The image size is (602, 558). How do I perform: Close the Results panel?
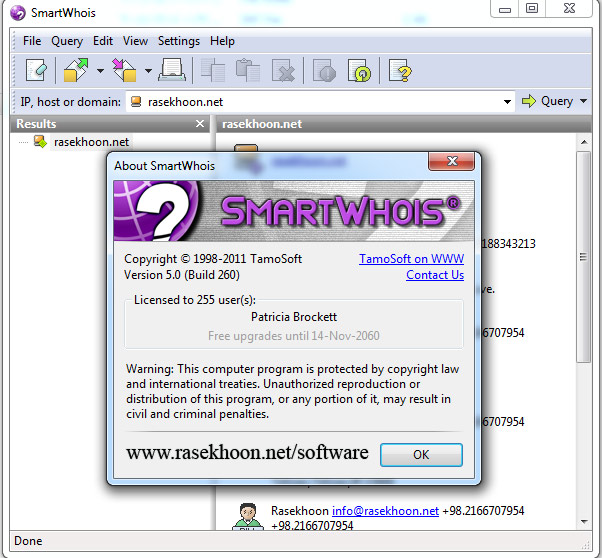pos(200,124)
